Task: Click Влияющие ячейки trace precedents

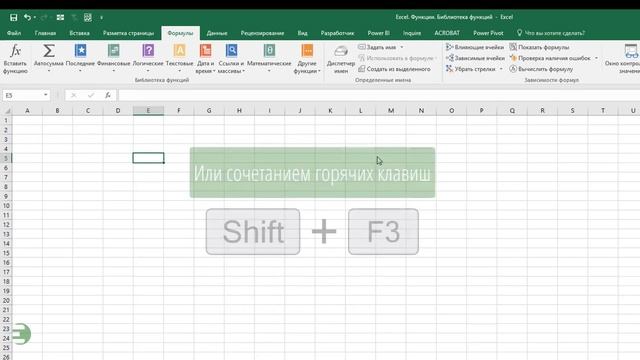Action: pos(475,47)
